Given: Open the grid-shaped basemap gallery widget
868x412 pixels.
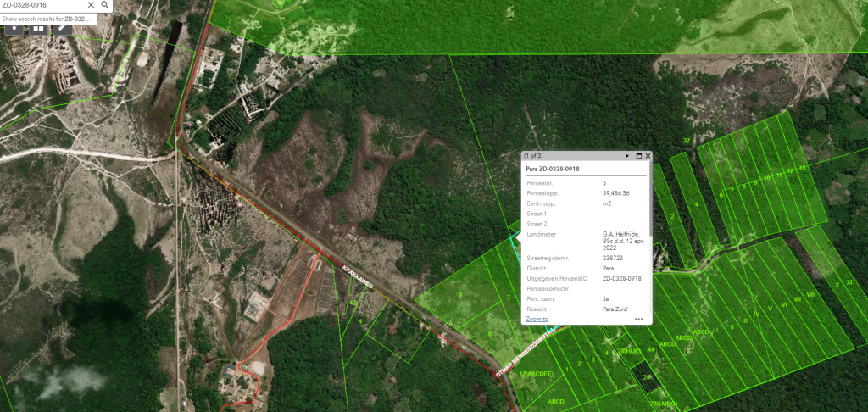Looking at the screenshot, I should click(38, 28).
